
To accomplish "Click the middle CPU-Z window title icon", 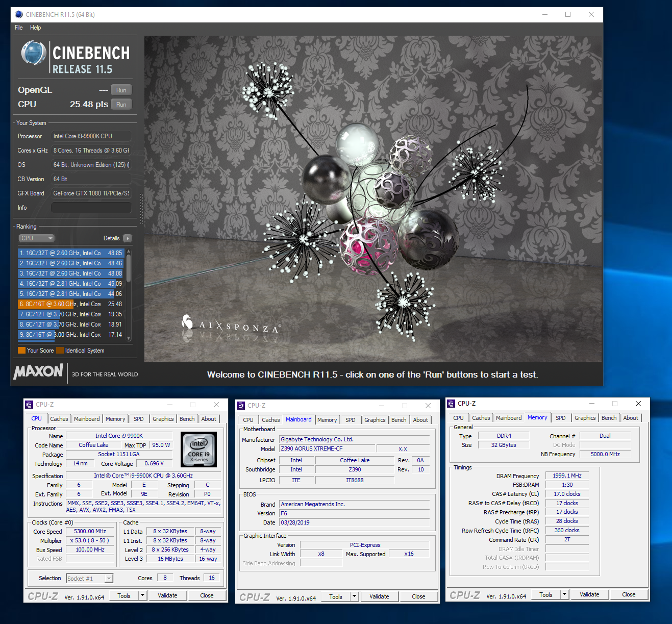I will pos(241,406).
